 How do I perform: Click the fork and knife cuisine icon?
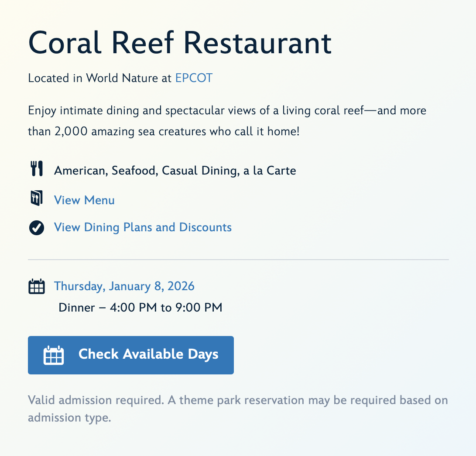pos(37,169)
